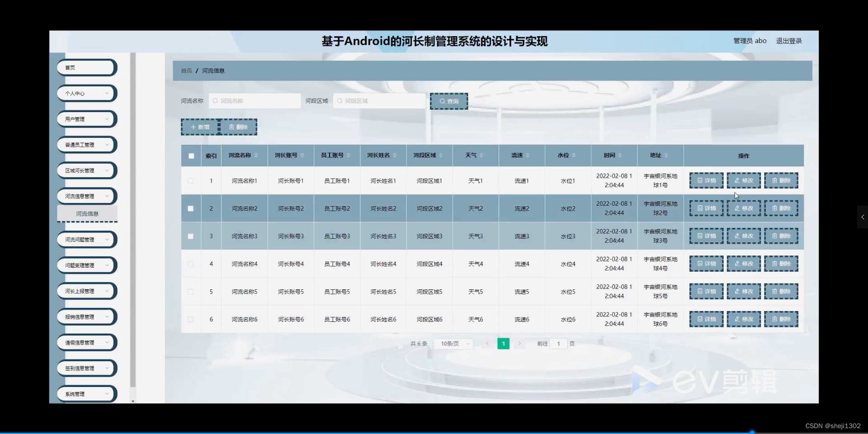This screenshot has height=434, width=868.
Task: Click 首页 in the breadcrumb
Action: pyautogui.click(x=186, y=71)
